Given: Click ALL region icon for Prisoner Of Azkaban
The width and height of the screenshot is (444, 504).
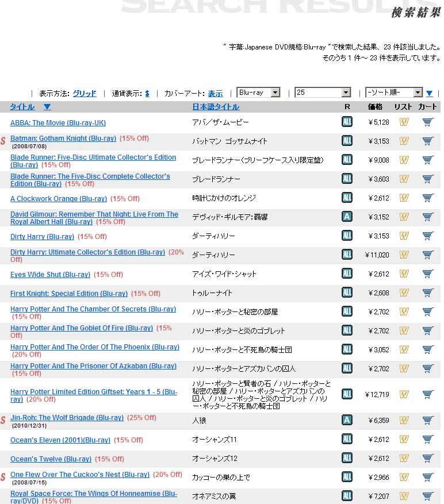Looking at the screenshot, I should 347,368.
